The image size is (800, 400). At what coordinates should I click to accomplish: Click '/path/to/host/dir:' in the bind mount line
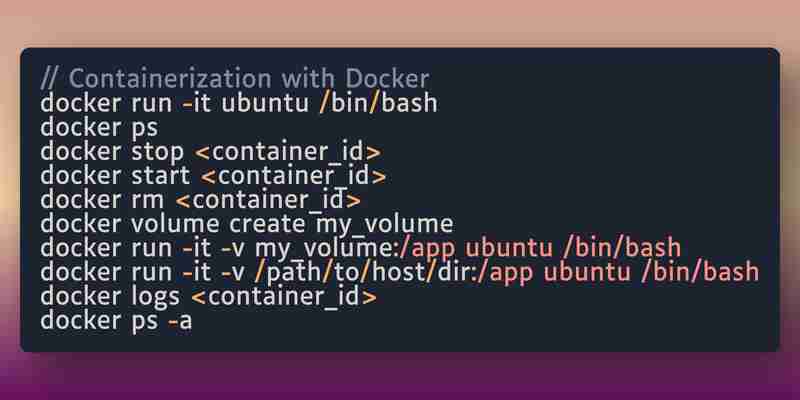[365, 272]
